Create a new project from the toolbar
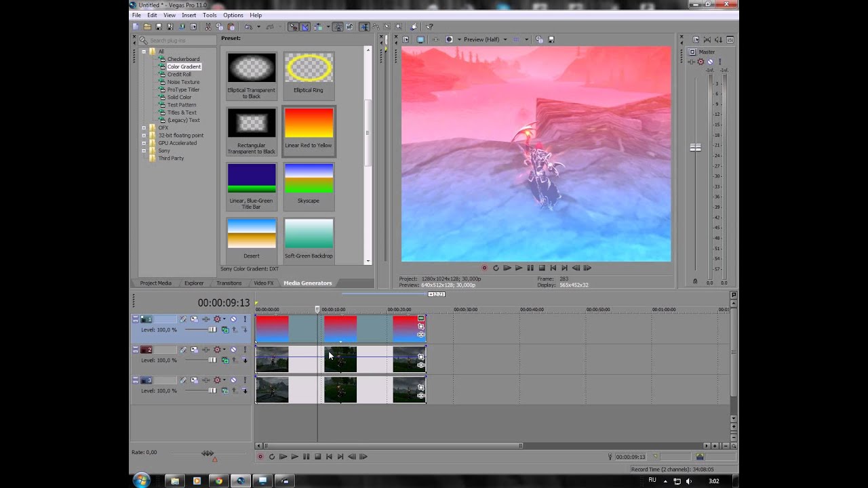868x488 pixels. pos(136,27)
